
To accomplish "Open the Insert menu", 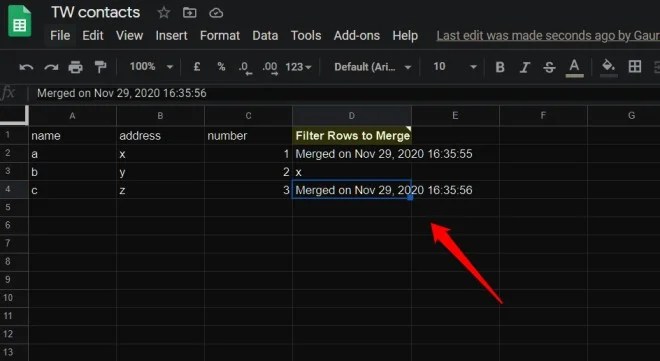I will tap(171, 35).
